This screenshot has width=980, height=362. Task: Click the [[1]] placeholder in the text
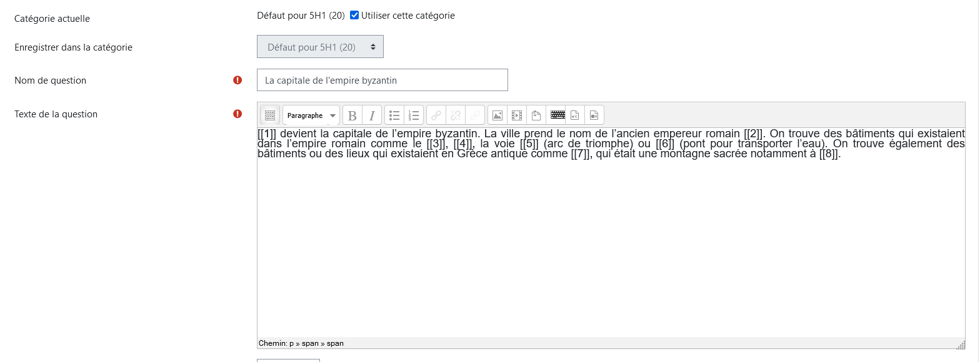(x=267, y=134)
